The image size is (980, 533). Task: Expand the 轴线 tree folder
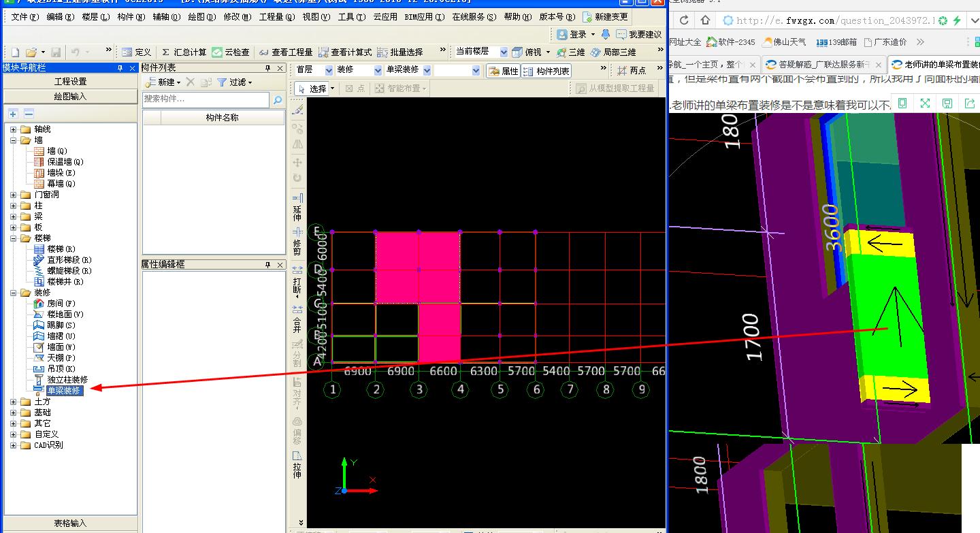pyautogui.click(x=14, y=129)
